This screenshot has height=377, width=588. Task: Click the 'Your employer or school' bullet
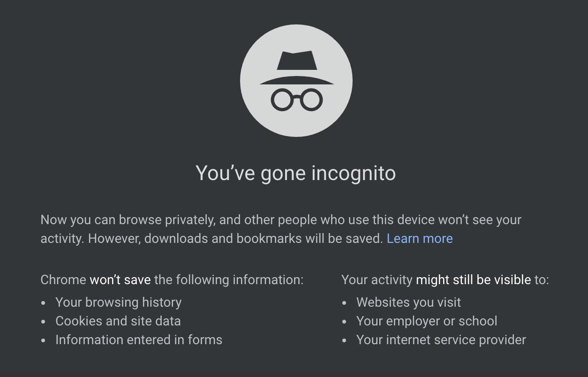tap(427, 321)
